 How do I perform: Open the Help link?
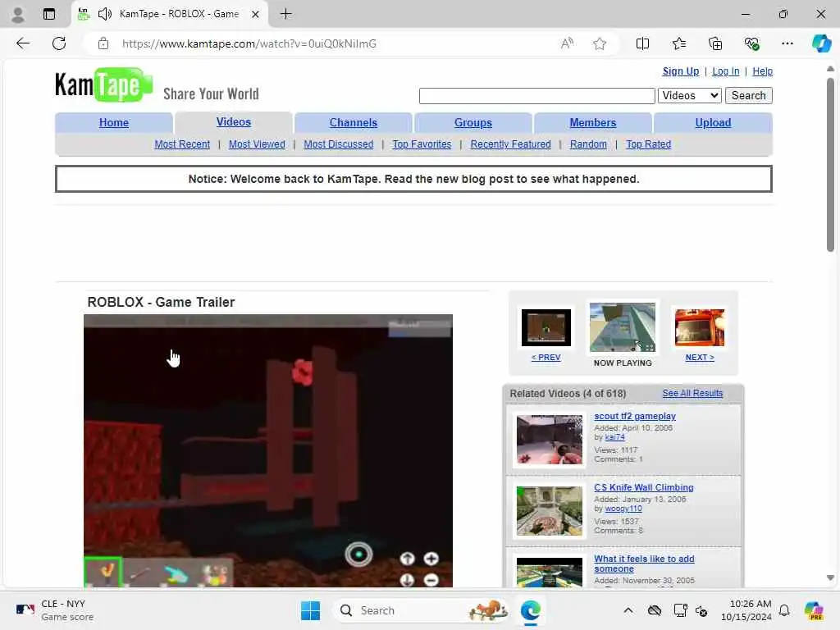point(762,71)
